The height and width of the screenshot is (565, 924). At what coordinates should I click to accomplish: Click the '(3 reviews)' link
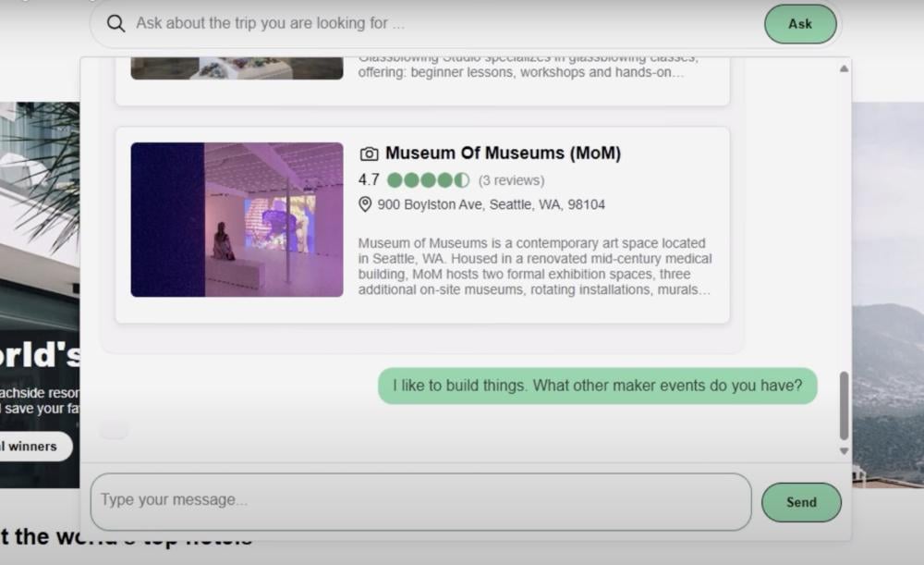point(512,180)
